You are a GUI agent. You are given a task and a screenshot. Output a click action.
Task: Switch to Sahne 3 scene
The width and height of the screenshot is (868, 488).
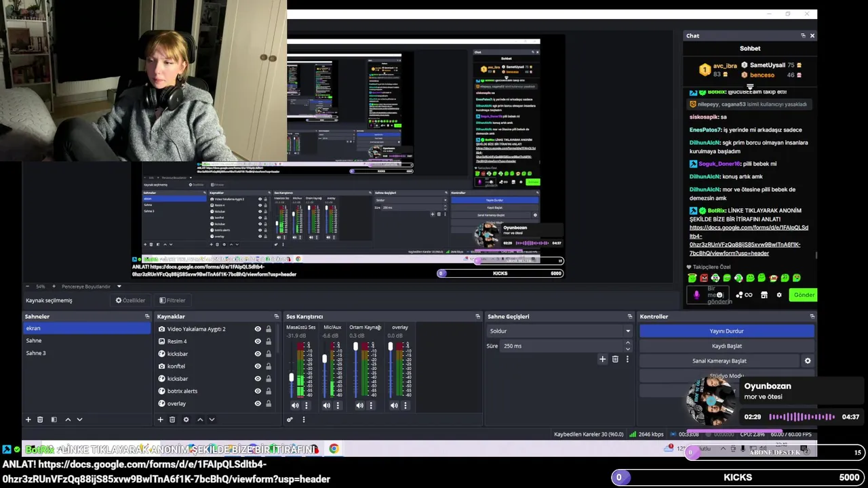click(x=87, y=353)
